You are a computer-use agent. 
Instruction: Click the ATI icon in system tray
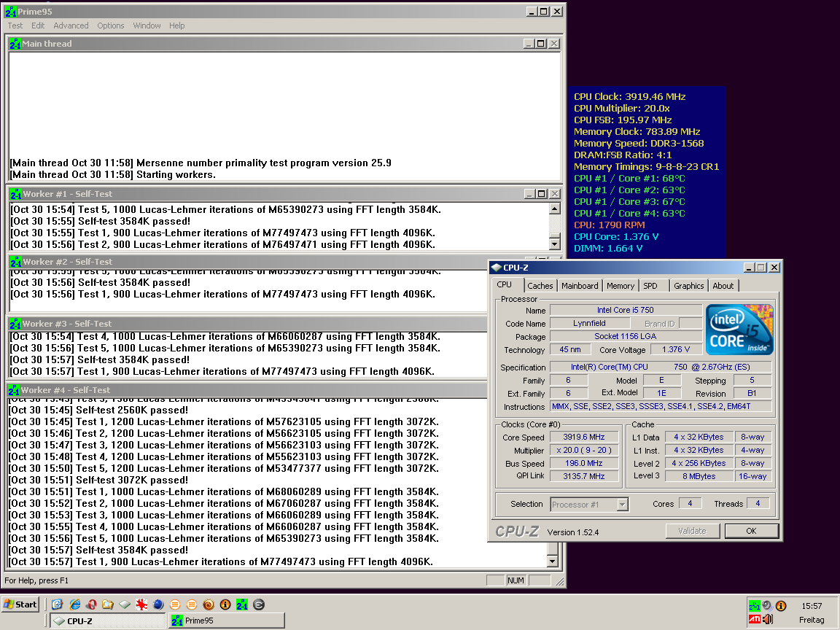click(754, 620)
